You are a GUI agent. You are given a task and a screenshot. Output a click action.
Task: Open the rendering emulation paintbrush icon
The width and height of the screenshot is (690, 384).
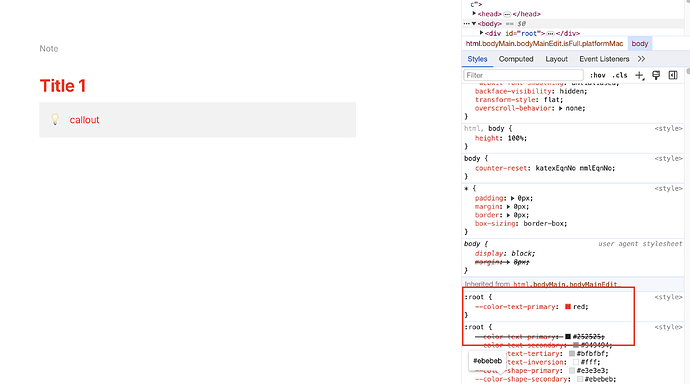coord(656,75)
